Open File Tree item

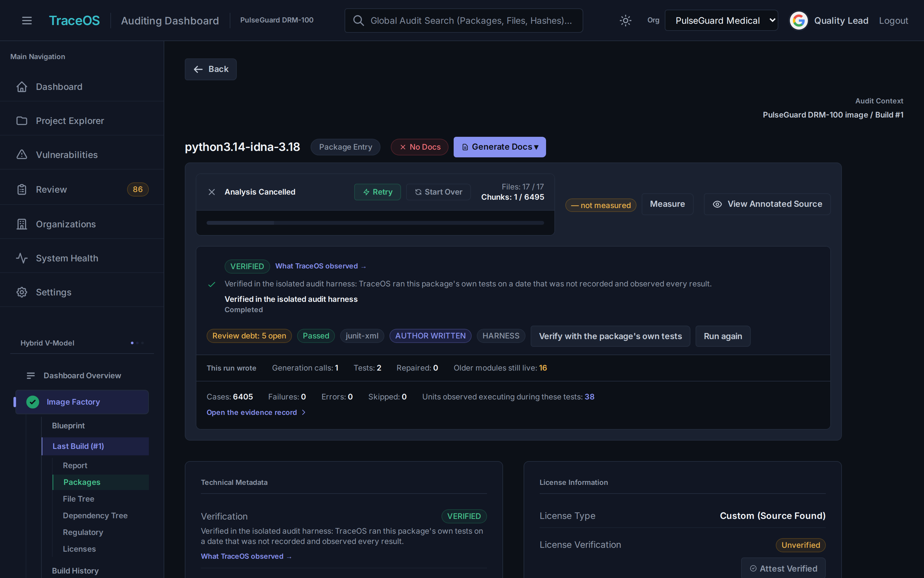79,499
